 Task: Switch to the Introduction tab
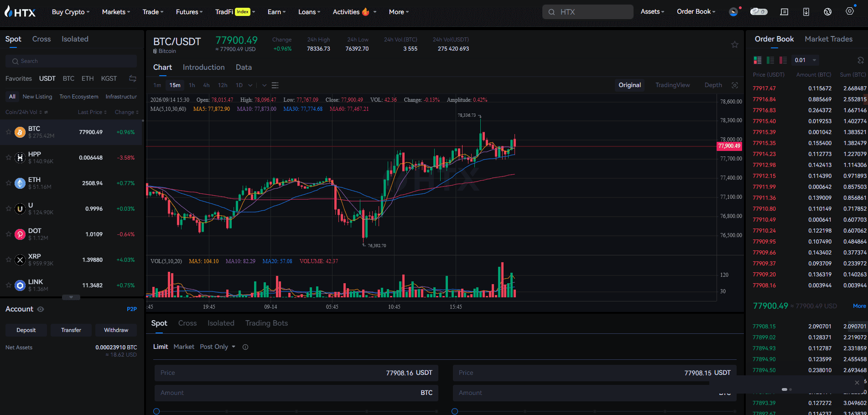[x=203, y=67]
